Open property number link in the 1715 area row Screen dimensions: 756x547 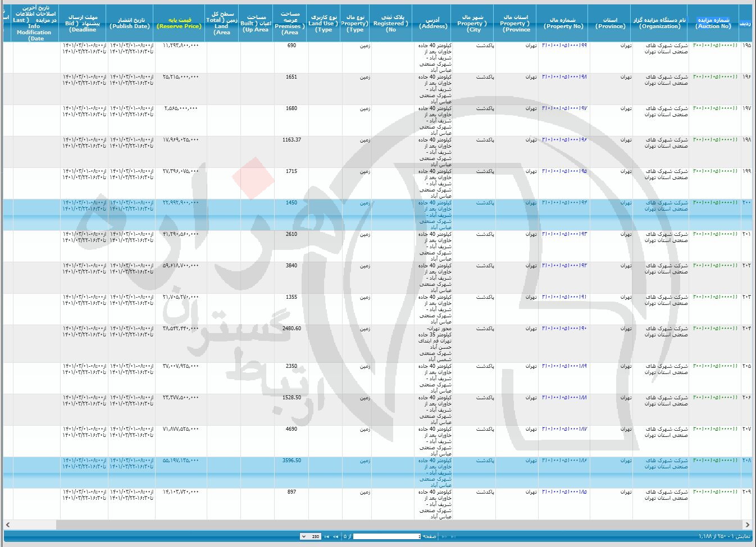coord(564,171)
